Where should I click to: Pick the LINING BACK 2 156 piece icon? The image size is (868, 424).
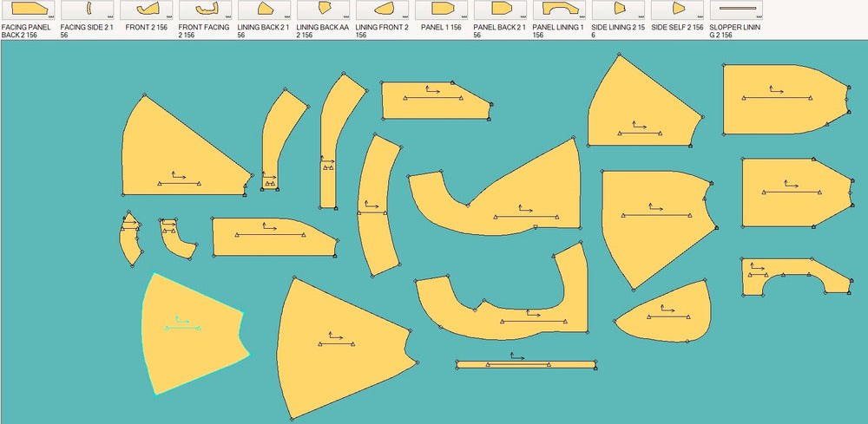pyautogui.click(x=265, y=10)
